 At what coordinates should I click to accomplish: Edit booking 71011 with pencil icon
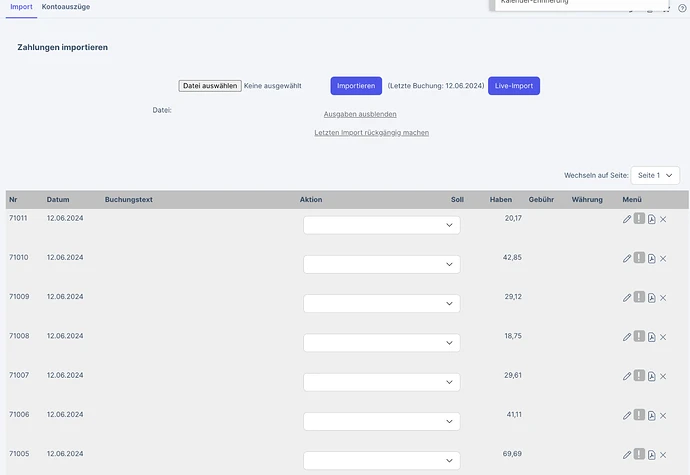click(627, 219)
